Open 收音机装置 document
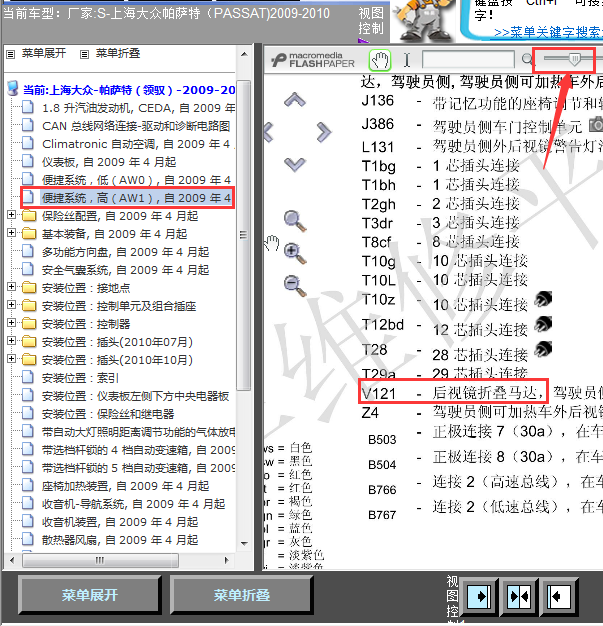603x626 pixels. 120,522
